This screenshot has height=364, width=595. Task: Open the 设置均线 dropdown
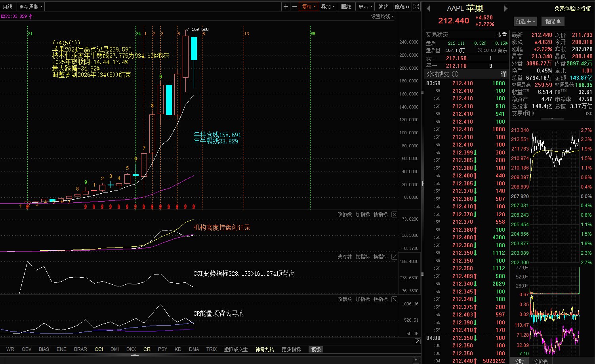[382, 16]
